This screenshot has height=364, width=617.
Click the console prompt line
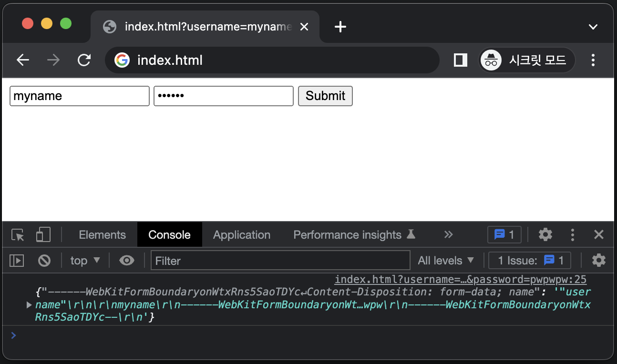point(308,335)
